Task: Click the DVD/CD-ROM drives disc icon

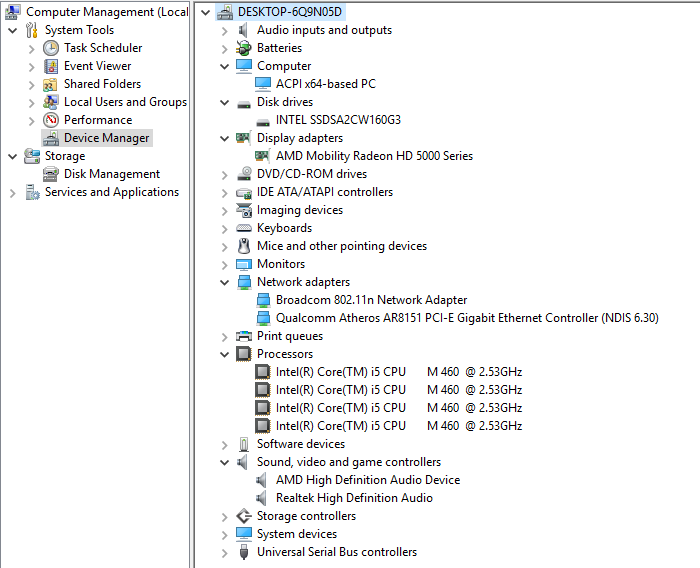Action: tap(244, 174)
